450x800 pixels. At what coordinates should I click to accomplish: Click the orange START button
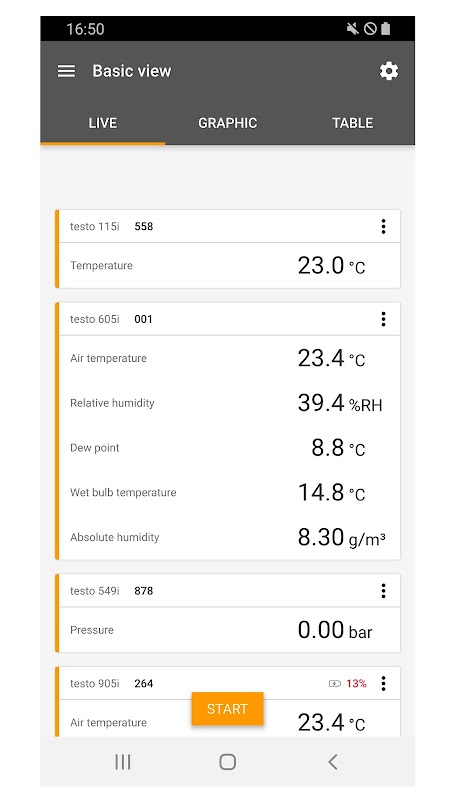pyautogui.click(x=228, y=709)
